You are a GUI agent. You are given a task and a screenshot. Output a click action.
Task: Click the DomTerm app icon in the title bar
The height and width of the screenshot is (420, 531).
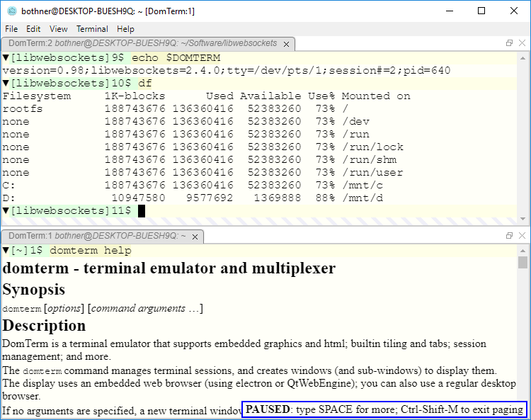point(11,11)
